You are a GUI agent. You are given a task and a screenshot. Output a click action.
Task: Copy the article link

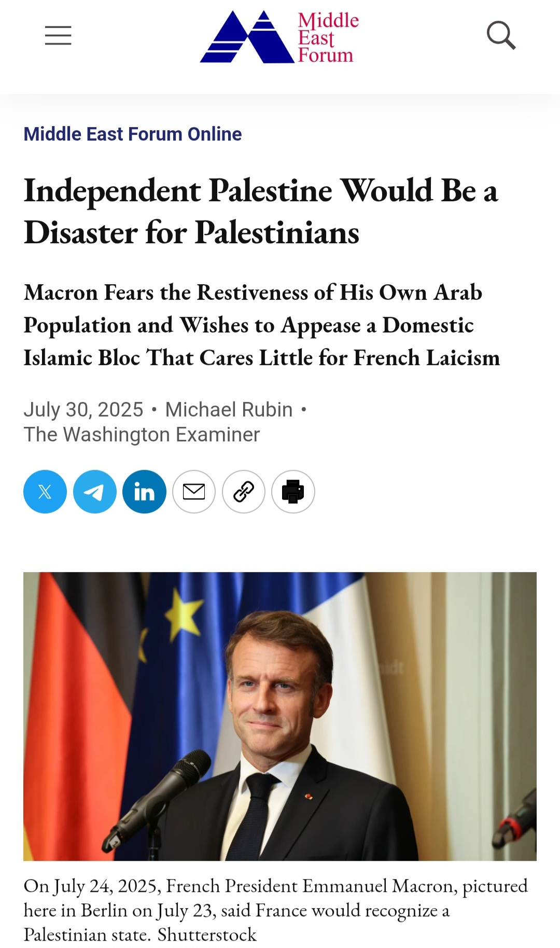point(244,492)
